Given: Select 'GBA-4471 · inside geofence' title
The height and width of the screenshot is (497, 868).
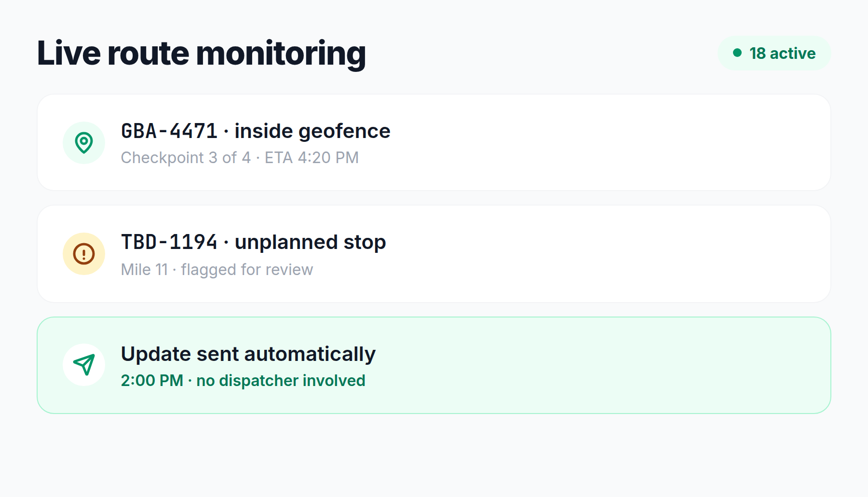Looking at the screenshot, I should click(256, 131).
